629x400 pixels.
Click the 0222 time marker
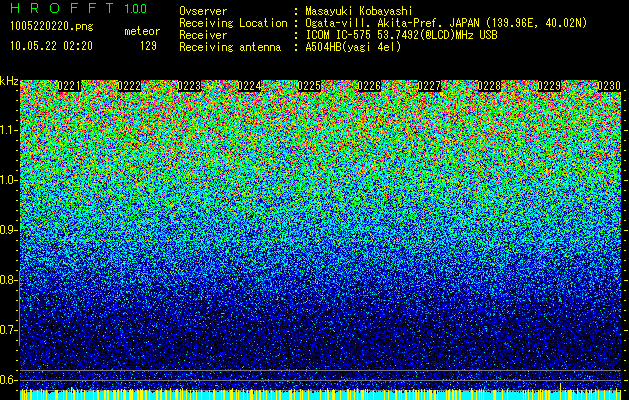click(129, 86)
